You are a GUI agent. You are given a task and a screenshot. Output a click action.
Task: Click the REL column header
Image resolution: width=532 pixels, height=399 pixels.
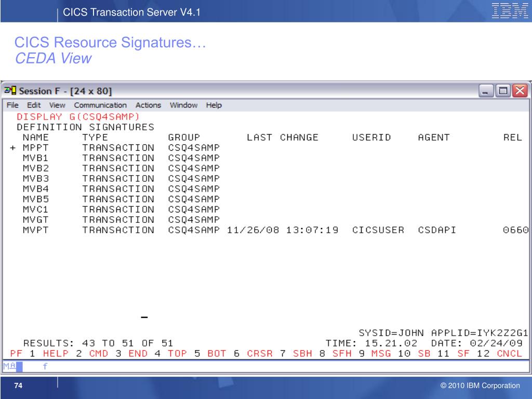coord(513,137)
